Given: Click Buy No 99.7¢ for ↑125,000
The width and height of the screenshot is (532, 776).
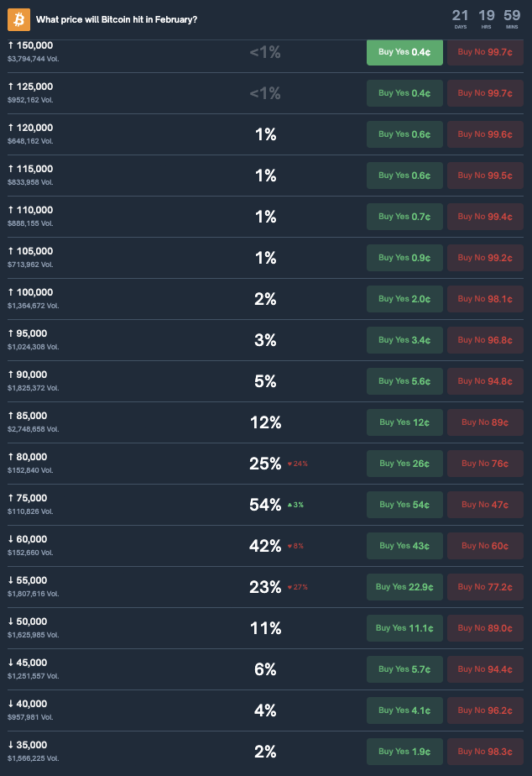Looking at the screenshot, I should coord(485,93).
